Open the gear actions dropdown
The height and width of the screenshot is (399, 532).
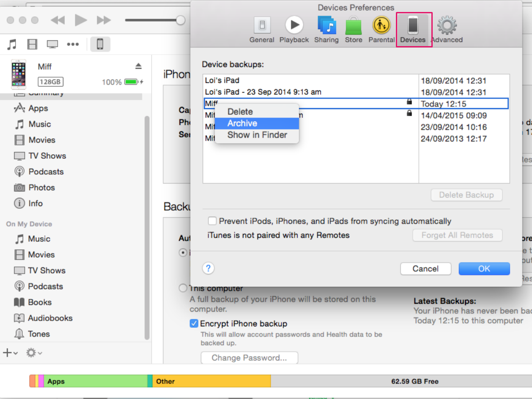point(34,353)
